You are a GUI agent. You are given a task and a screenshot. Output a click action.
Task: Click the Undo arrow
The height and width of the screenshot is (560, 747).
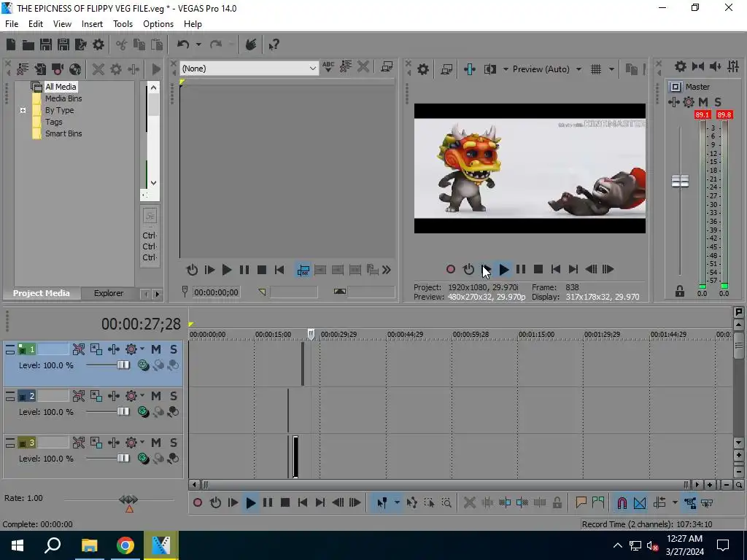coord(183,44)
